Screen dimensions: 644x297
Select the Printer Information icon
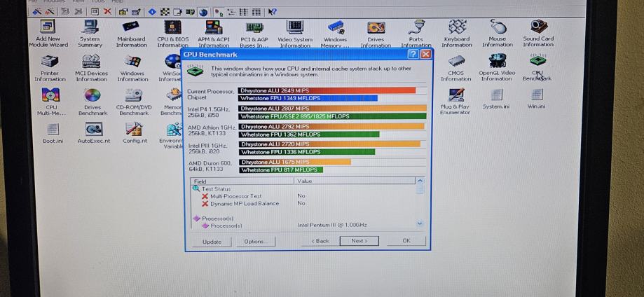(x=50, y=68)
